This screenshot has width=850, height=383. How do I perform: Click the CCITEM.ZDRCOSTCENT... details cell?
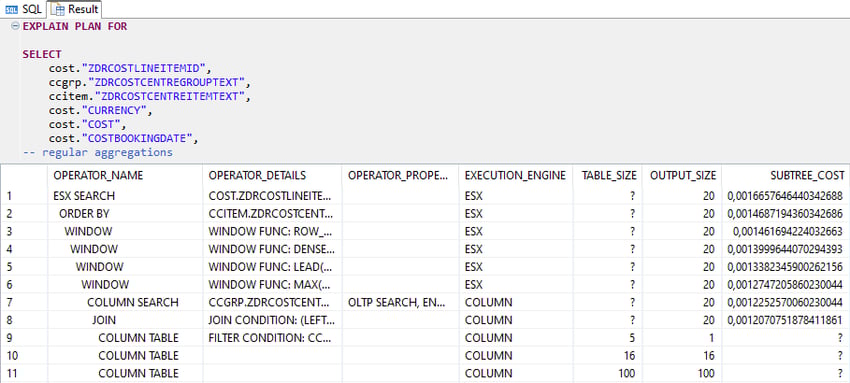coord(272,213)
